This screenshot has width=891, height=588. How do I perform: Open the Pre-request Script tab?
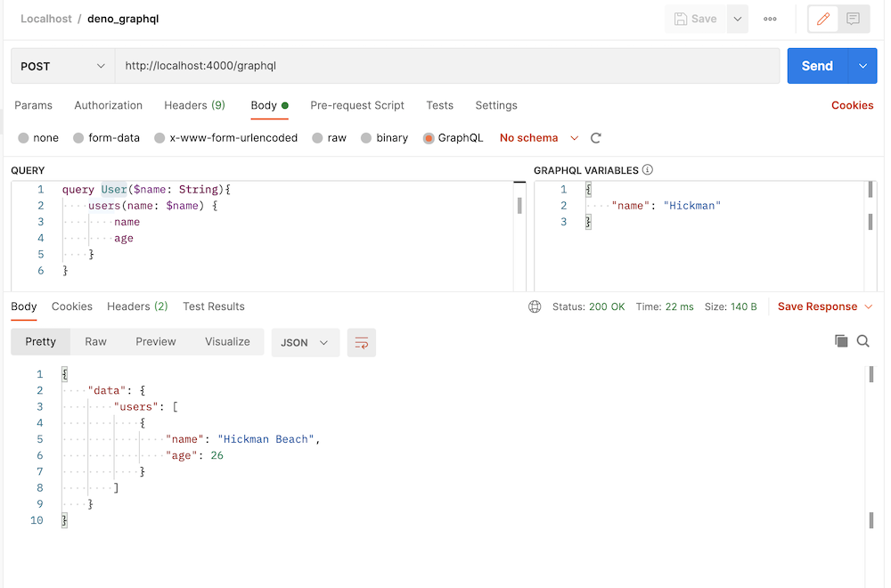pos(357,105)
